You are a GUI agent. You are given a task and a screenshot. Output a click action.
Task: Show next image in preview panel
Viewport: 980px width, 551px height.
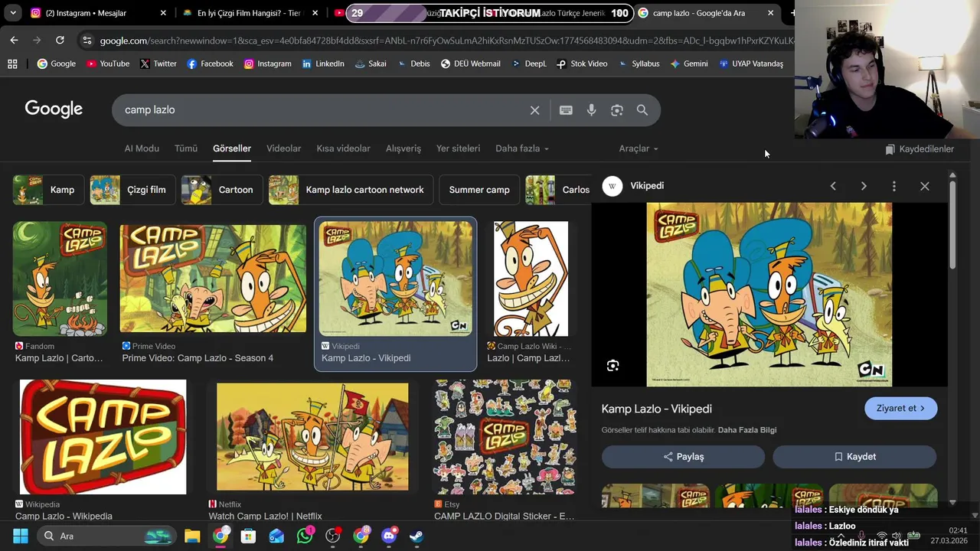coord(864,186)
